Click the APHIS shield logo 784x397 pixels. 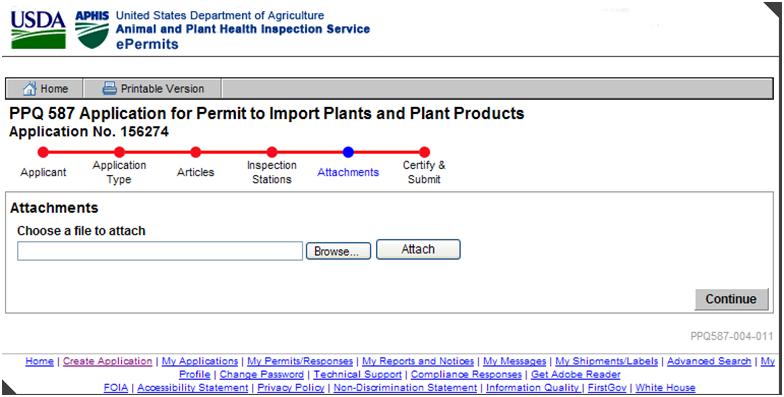(92, 30)
